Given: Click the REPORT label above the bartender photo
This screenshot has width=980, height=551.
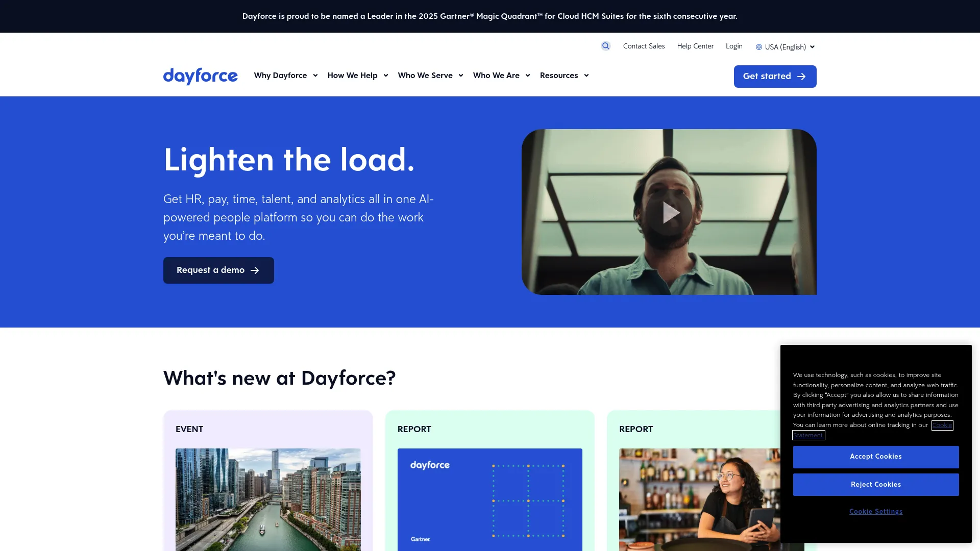Looking at the screenshot, I should point(636,430).
